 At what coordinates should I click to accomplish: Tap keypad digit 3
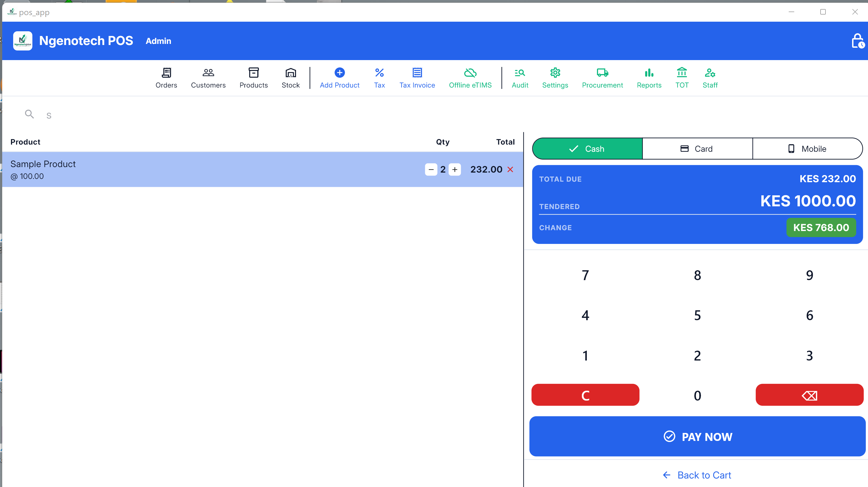[x=809, y=356]
